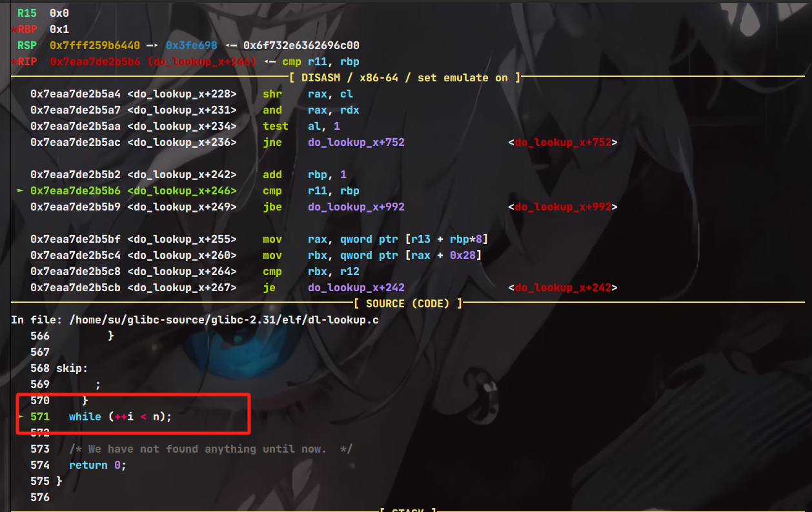Image resolution: width=812 pixels, height=512 pixels.
Task: Click the shr instruction mnemonic
Action: pyautogui.click(x=272, y=94)
